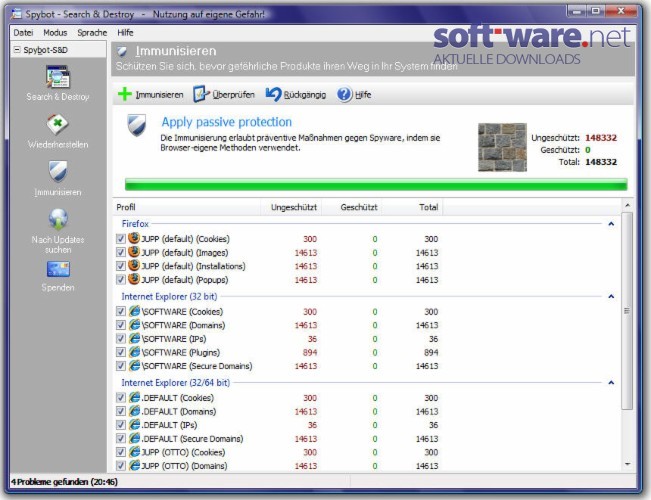The image size is (651, 500).
Task: Click the scrollbar down arrow
Action: pyautogui.click(x=627, y=464)
